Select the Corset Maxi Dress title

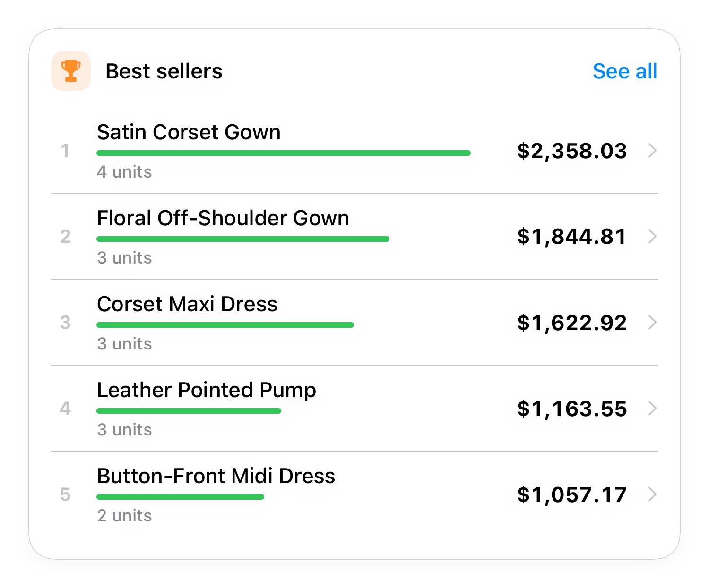pos(187,304)
